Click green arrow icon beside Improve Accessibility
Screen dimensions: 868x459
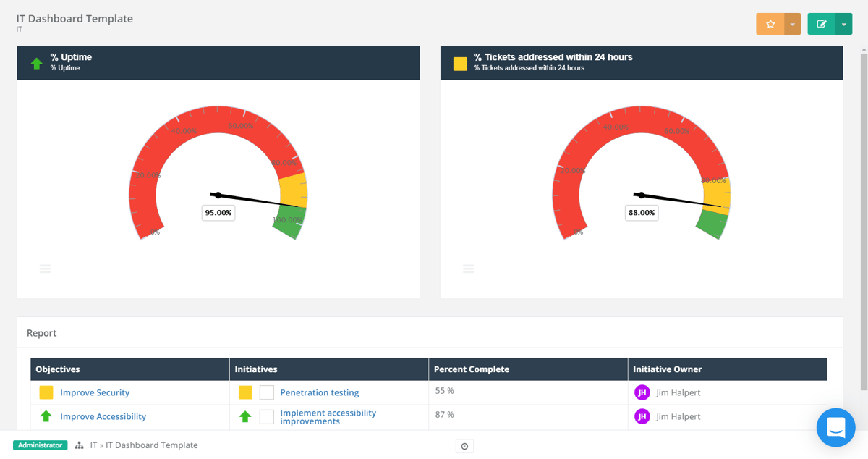click(46, 416)
